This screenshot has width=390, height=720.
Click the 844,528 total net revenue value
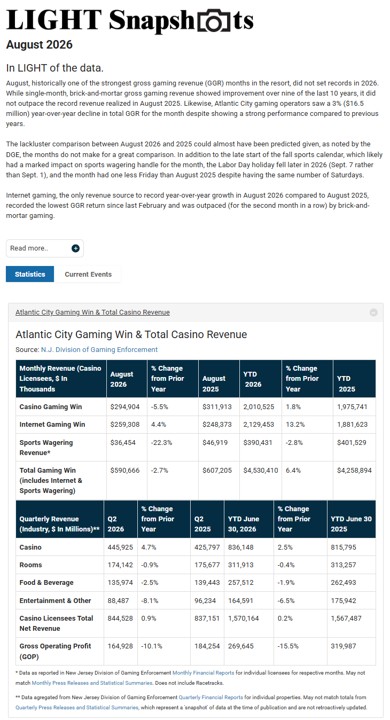120,618
